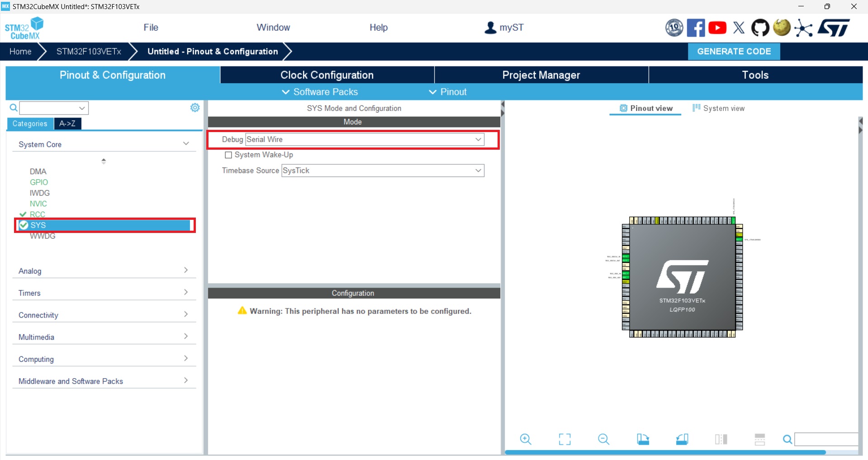Open the Facebook icon link
This screenshot has height=460, width=868.
(x=696, y=28)
